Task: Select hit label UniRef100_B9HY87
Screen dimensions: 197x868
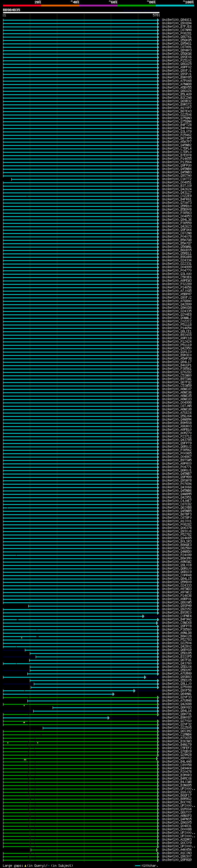Action: pyautogui.click(x=176, y=717)
